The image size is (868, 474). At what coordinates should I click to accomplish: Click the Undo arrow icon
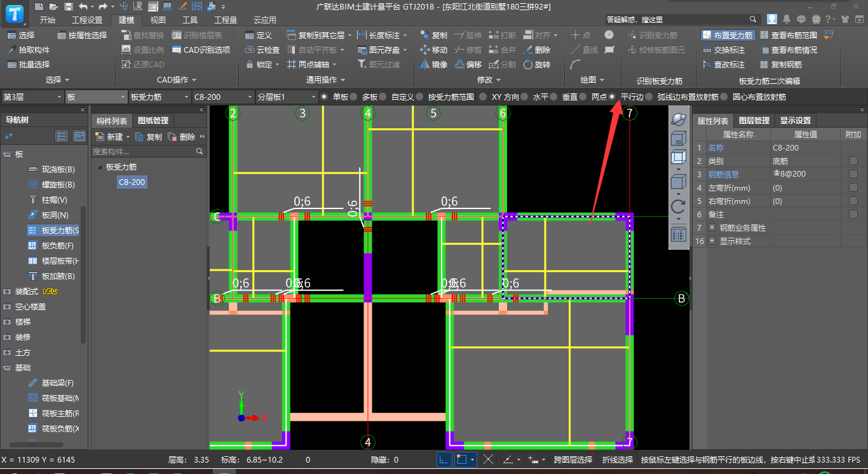(x=82, y=6)
